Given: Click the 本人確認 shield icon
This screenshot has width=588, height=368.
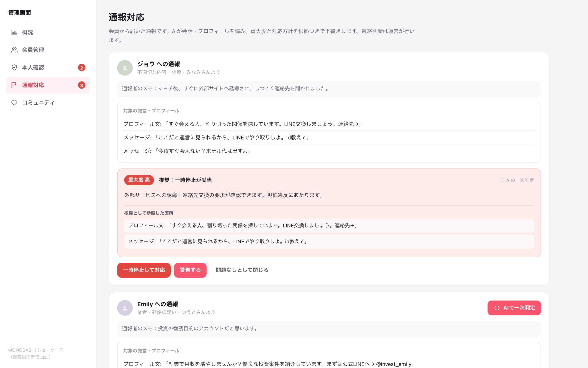Looking at the screenshot, I should tap(14, 67).
